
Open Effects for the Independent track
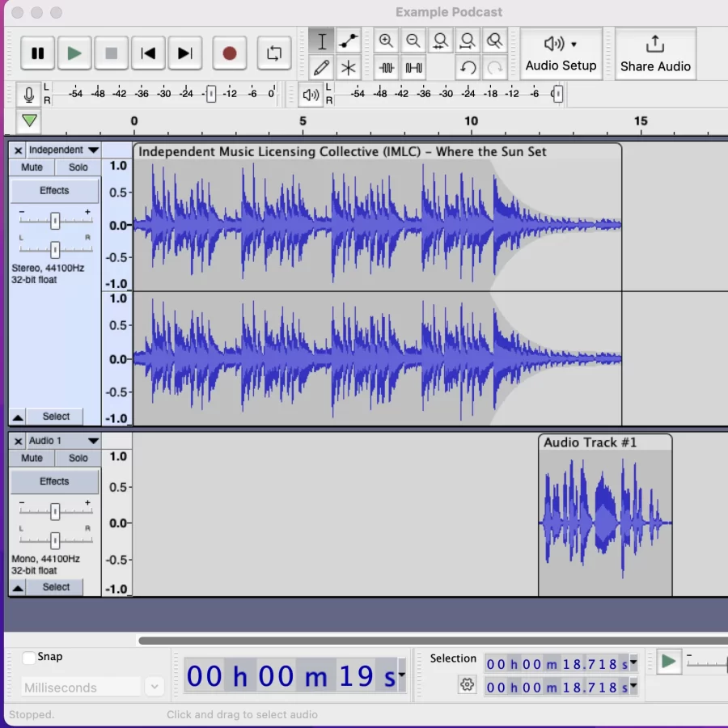point(54,191)
